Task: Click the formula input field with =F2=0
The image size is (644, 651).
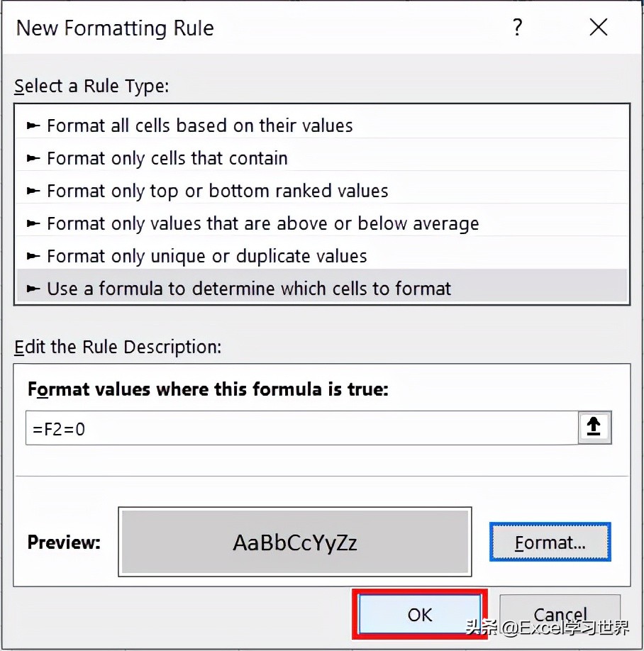Action: pyautogui.click(x=302, y=428)
